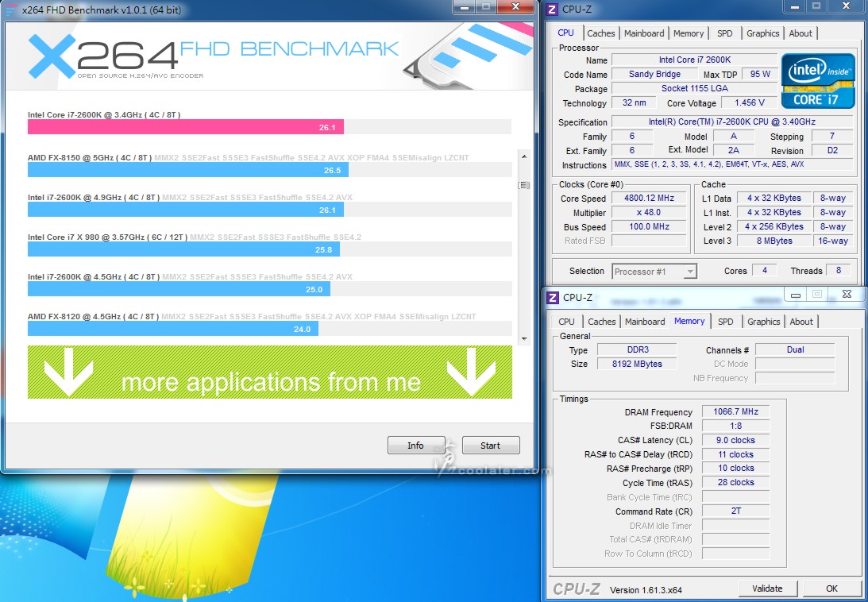Click the '4800.12 MHz' core speed value

(x=649, y=199)
